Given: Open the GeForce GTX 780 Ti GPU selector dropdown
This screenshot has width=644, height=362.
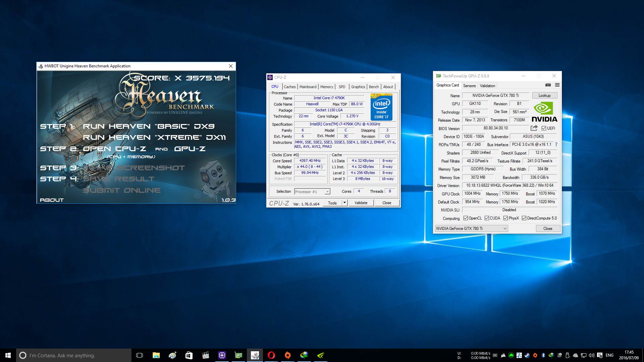Looking at the screenshot, I should pos(471,229).
